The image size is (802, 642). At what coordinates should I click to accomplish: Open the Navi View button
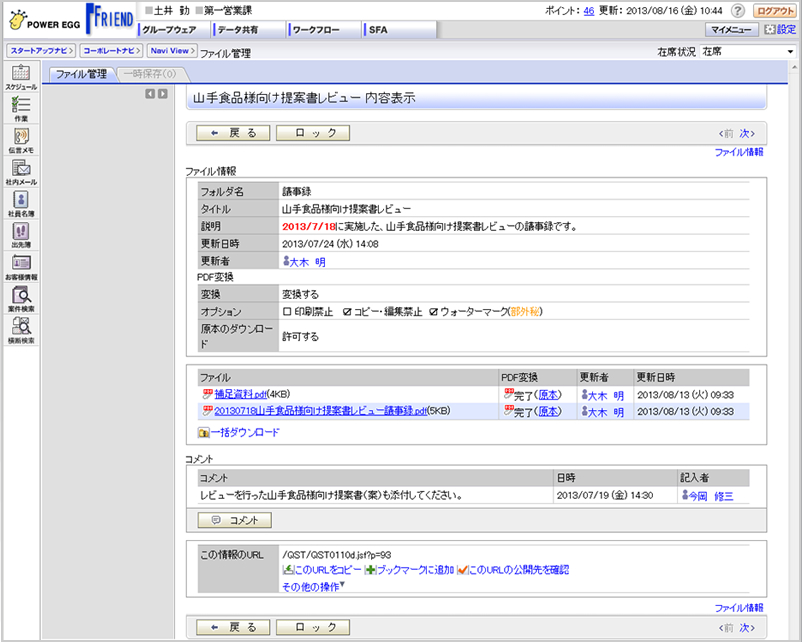172,51
